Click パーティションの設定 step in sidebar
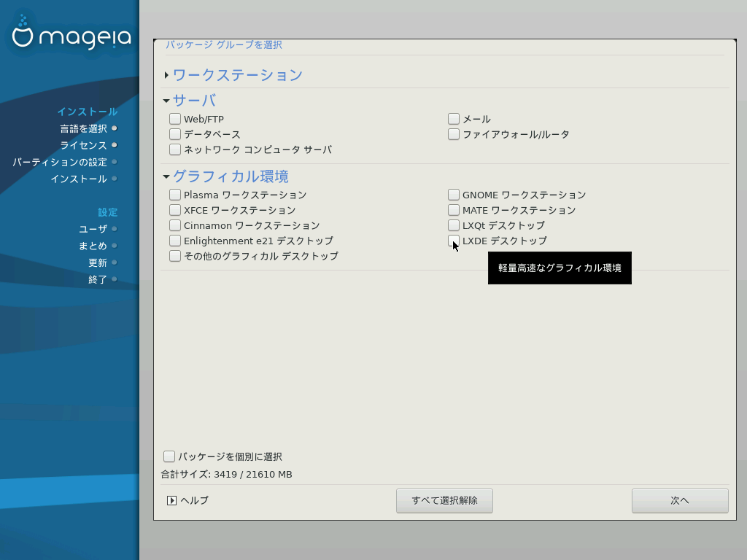The image size is (747, 560). pos(60,163)
